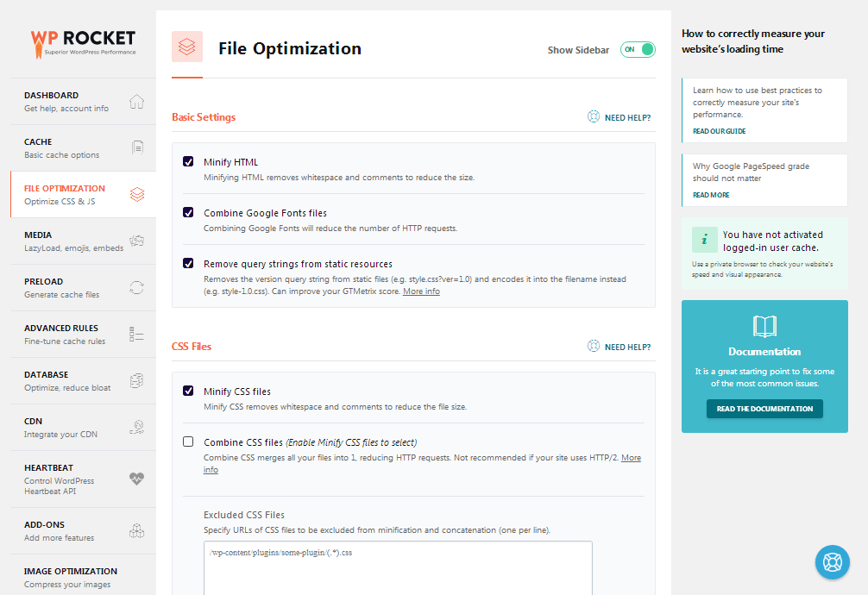
Task: Click the Add-ons boxes icon in sidebar
Action: click(136, 531)
